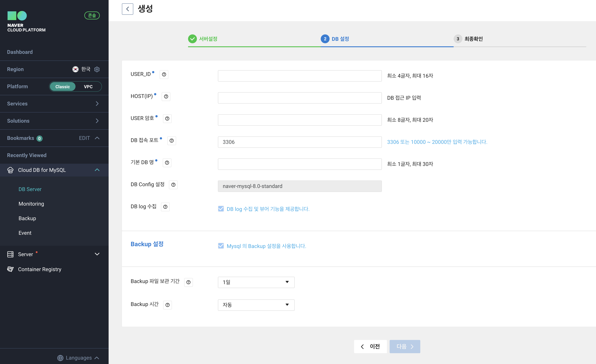
Task: Toggle the DB log 수집 checkbox
Action: [221, 209]
